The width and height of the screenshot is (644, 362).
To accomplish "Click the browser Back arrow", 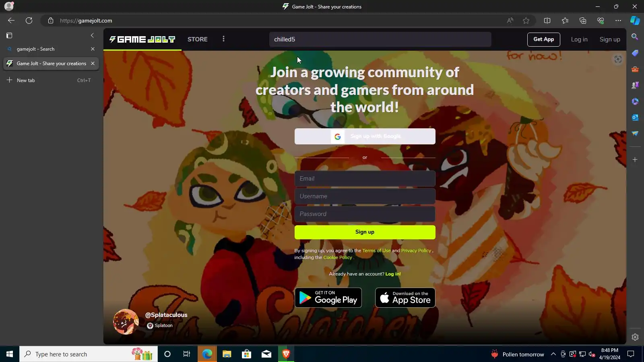I will coord(11,21).
